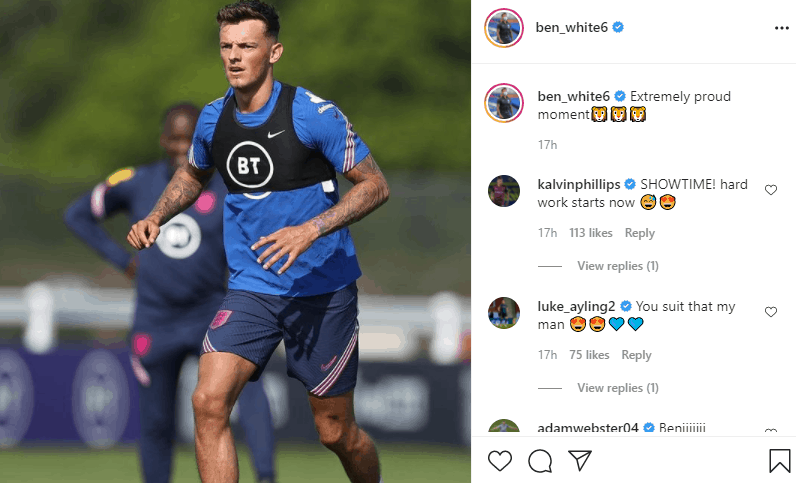Save the post with the bookmark icon

tap(779, 461)
